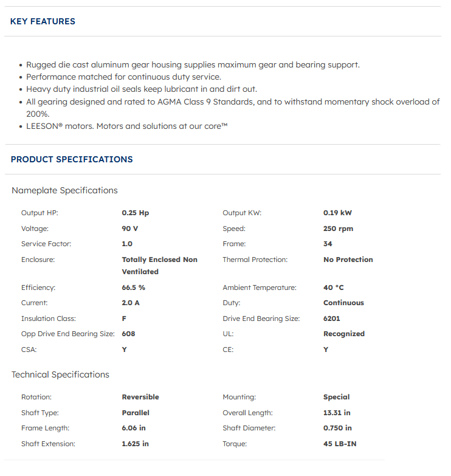Screen dimensions: 451x476
Task: Select the Drive End Bearing Size 6201
Action: click(x=332, y=319)
